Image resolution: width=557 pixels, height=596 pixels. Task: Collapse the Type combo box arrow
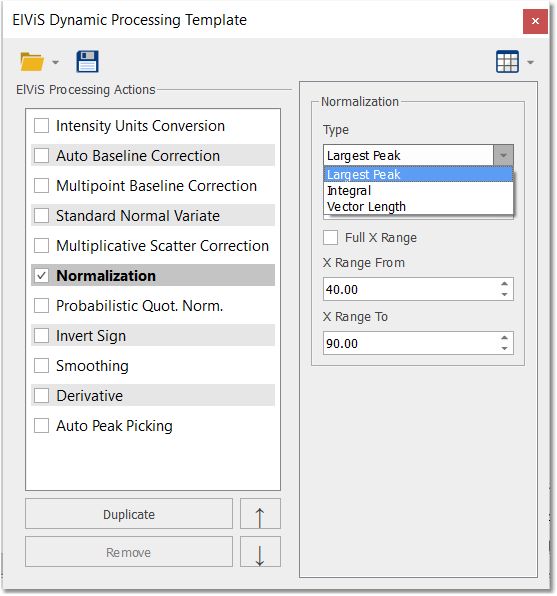coord(503,155)
